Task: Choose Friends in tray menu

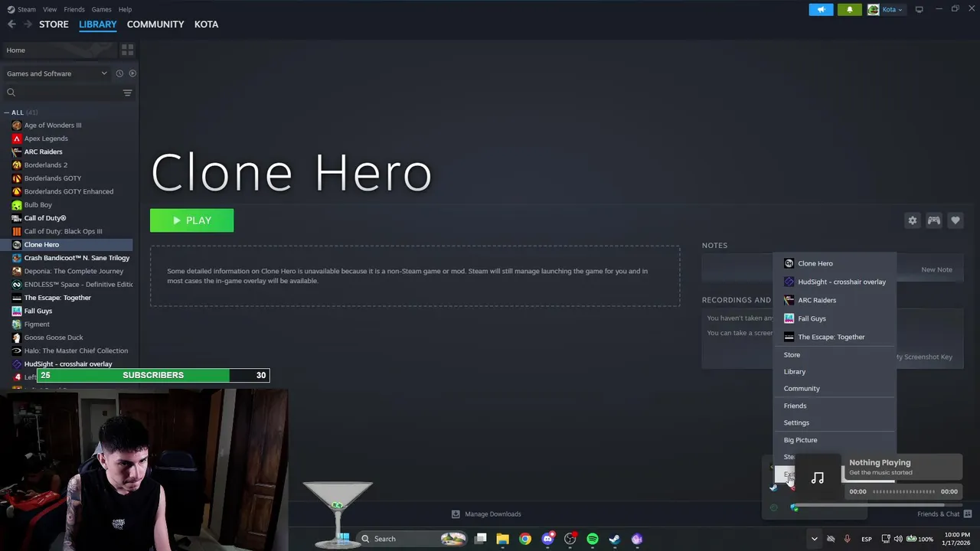Action: [835, 406]
